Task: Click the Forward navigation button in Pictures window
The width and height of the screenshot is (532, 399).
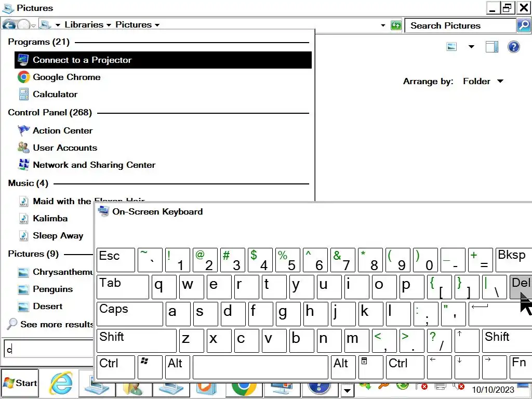Action: 23,25
